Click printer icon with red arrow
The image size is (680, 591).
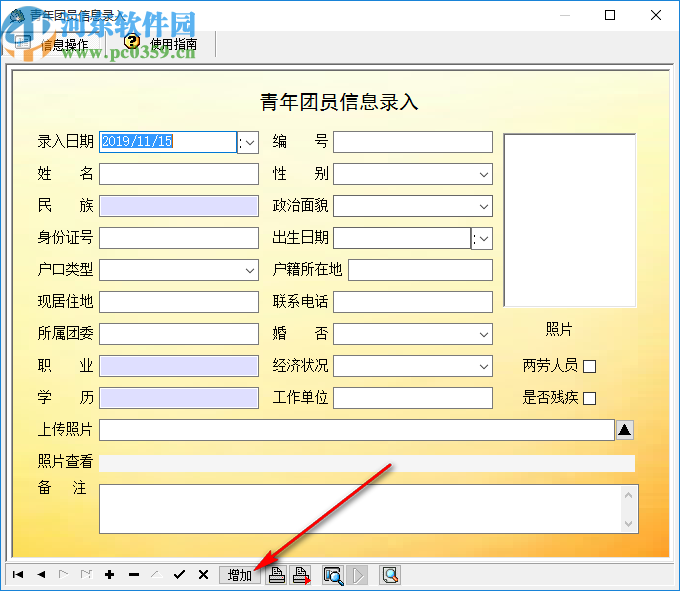point(301,575)
